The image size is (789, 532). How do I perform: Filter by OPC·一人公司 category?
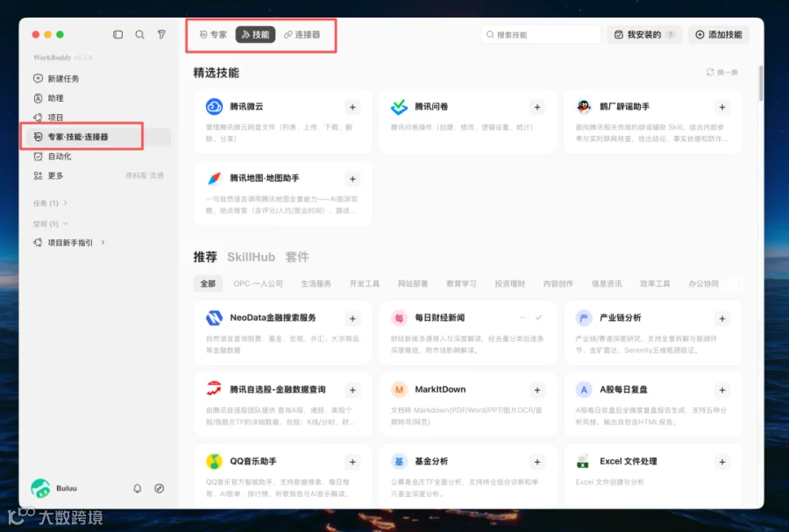click(258, 284)
